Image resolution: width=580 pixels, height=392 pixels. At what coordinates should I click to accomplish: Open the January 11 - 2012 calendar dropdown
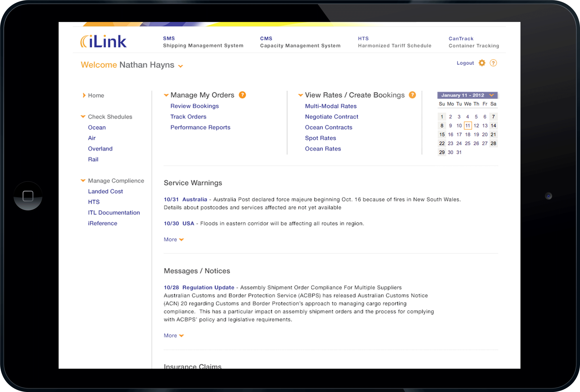tap(491, 95)
